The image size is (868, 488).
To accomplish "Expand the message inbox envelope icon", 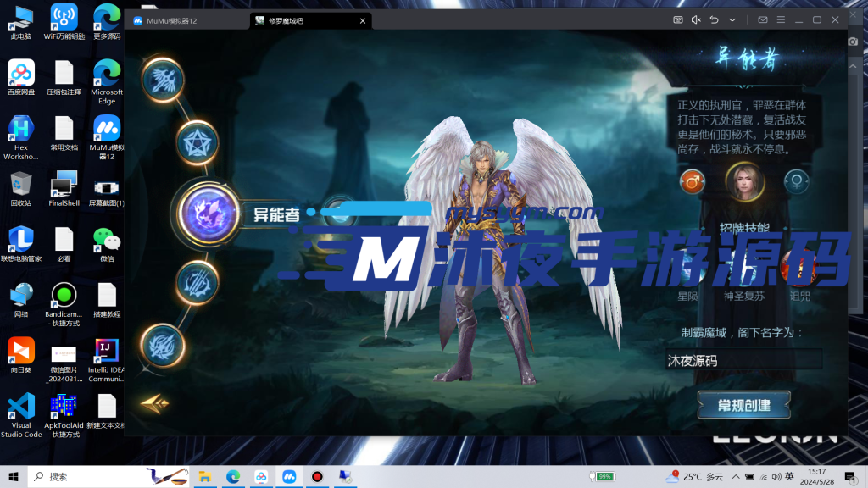I will (x=763, y=18).
